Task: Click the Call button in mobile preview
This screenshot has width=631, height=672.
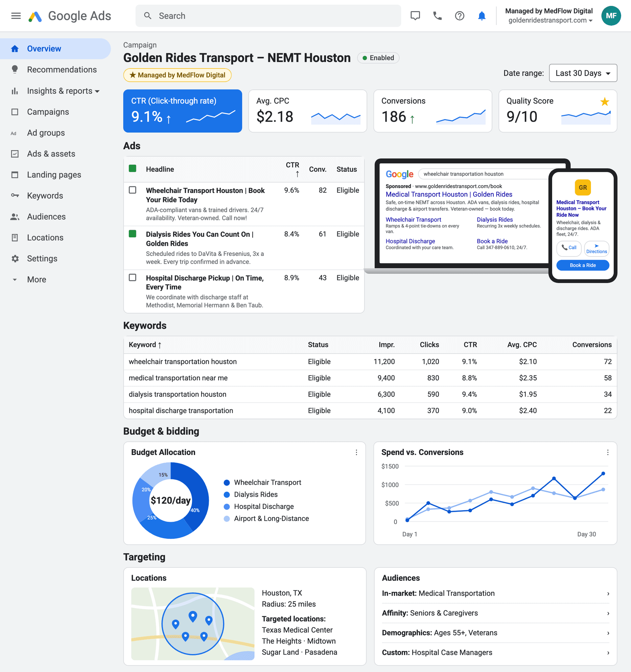Action: pos(569,248)
